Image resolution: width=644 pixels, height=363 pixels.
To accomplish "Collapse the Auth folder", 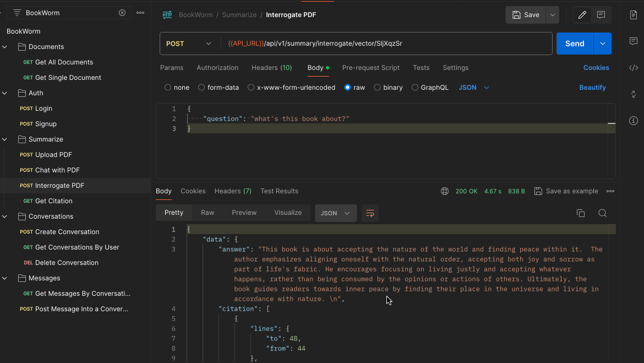I will (x=4, y=93).
